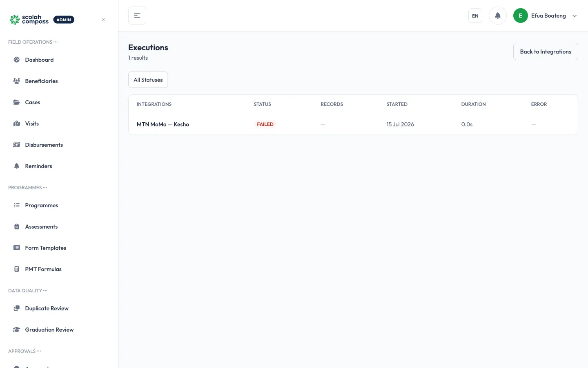Screen dimensions: 588x368
Task: Click Back to Integrations button
Action: pyautogui.click(x=546, y=52)
